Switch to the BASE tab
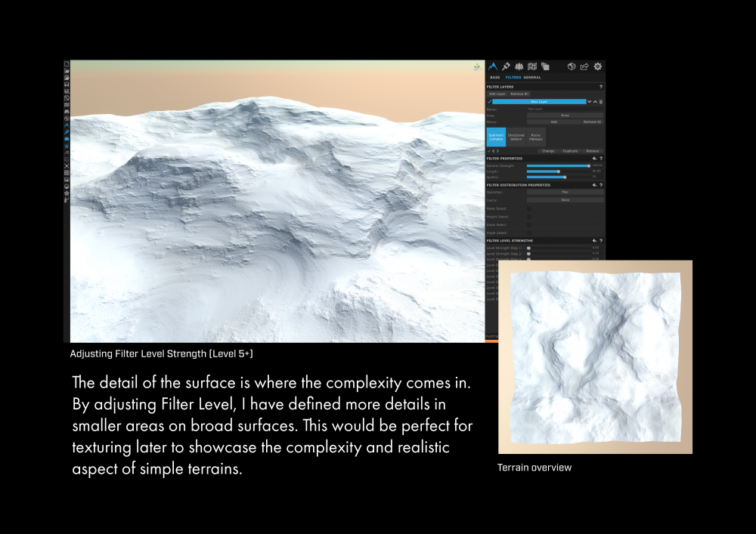 pos(494,77)
